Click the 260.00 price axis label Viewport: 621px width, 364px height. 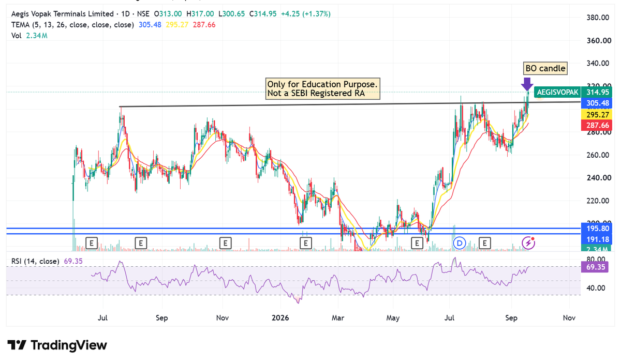point(597,155)
